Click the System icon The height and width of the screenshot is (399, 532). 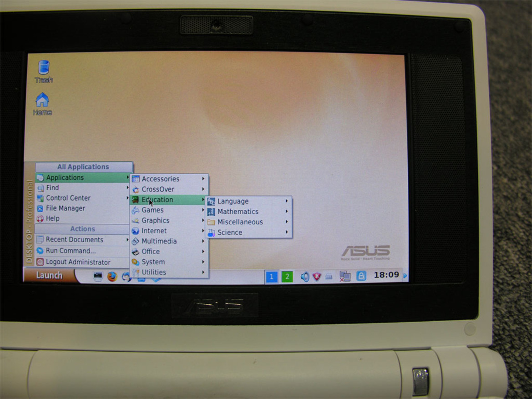point(136,262)
